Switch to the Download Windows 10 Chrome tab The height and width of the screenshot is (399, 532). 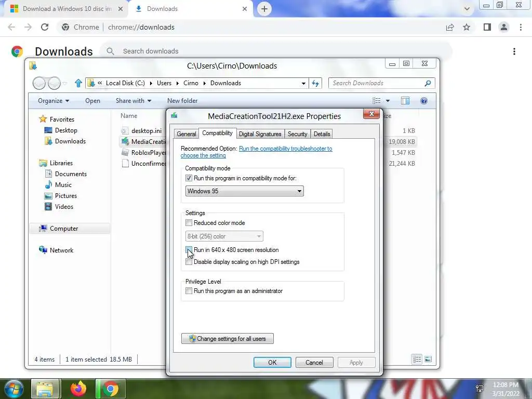pyautogui.click(x=66, y=9)
